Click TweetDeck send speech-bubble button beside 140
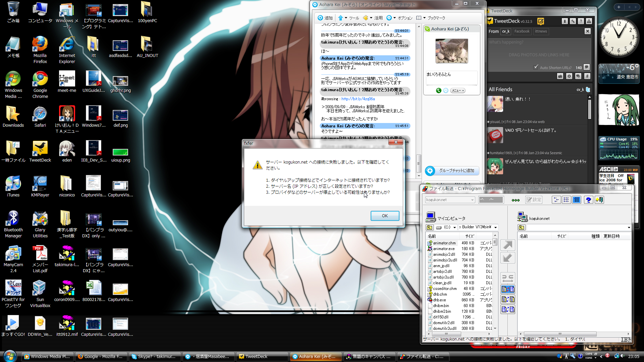The image size is (644, 362). click(587, 67)
